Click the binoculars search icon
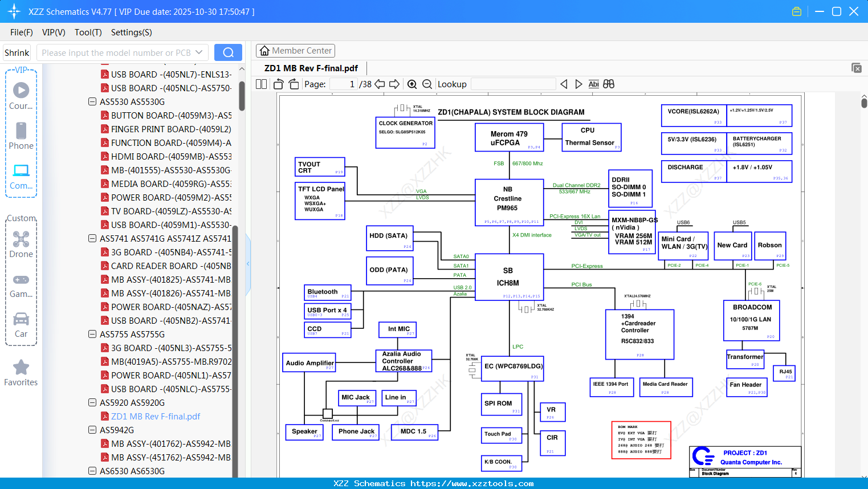 coord(609,84)
